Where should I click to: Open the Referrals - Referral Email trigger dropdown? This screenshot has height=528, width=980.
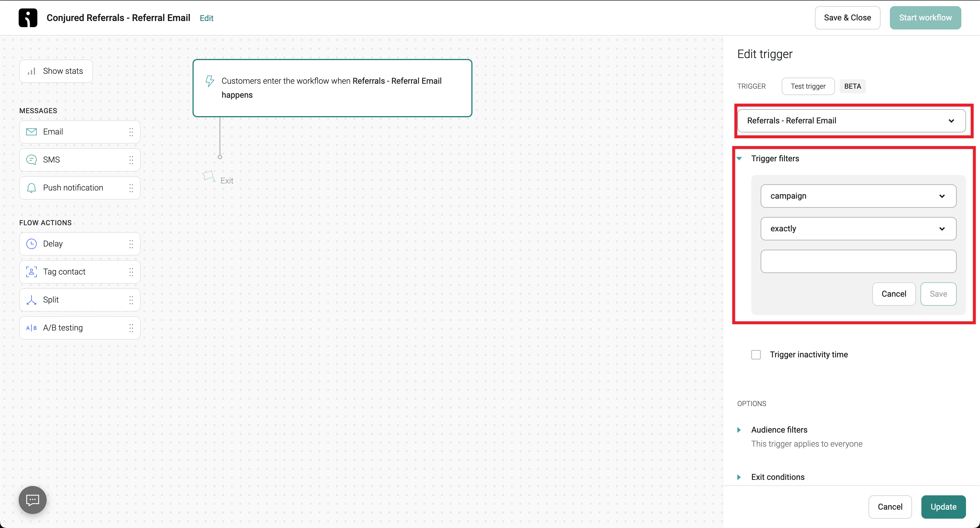click(x=851, y=120)
